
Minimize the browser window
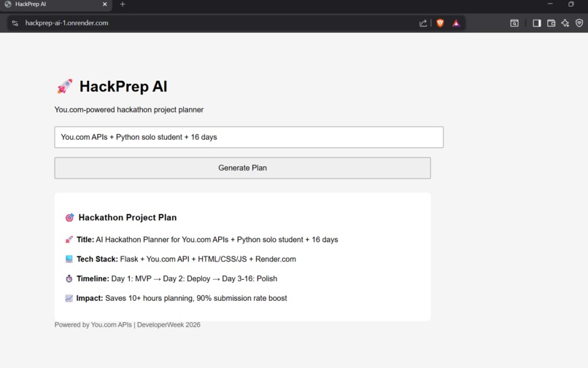pyautogui.click(x=550, y=4)
